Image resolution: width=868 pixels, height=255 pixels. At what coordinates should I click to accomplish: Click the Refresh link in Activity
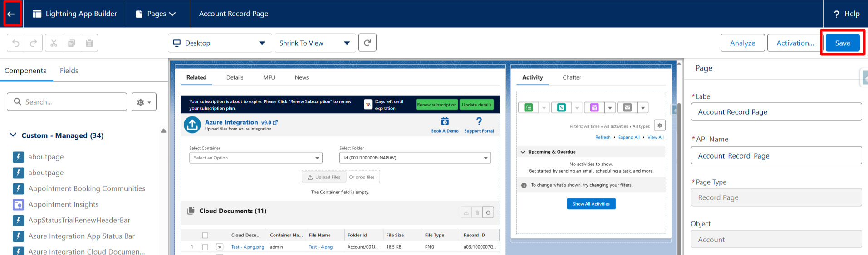(603, 137)
